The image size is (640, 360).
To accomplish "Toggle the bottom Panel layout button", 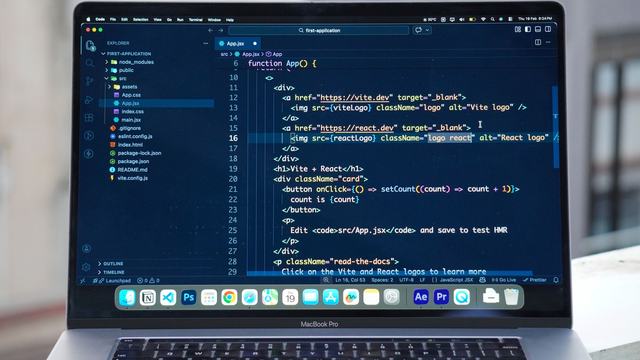I will [538, 29].
